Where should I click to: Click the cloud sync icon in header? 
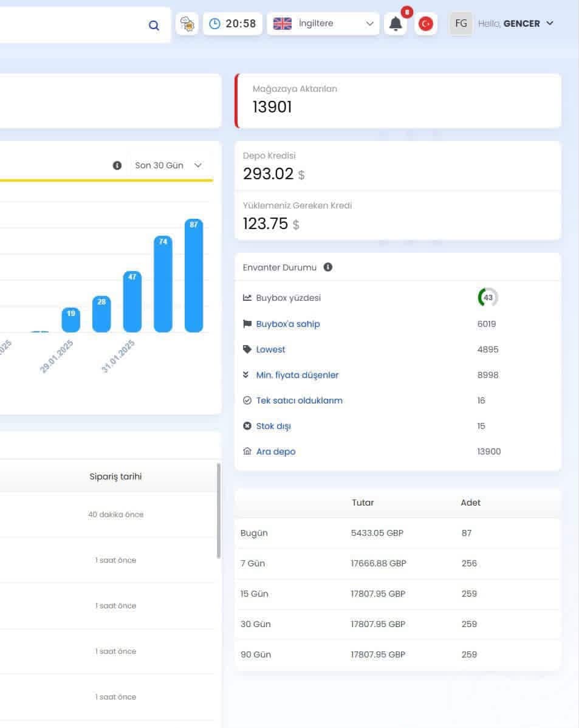pyautogui.click(x=187, y=24)
